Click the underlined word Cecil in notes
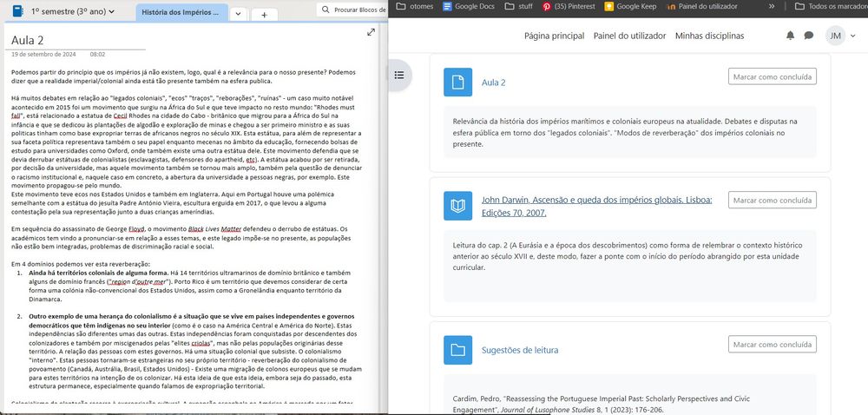868x415 pixels. point(120,115)
